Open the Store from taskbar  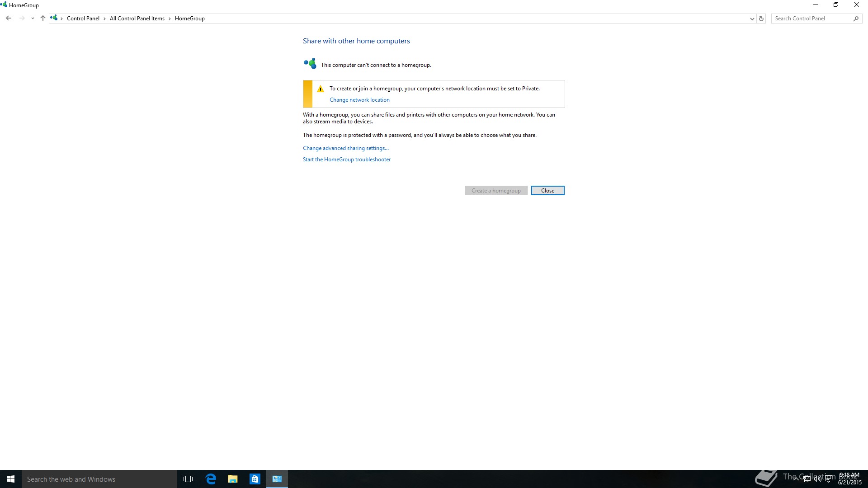(x=255, y=479)
